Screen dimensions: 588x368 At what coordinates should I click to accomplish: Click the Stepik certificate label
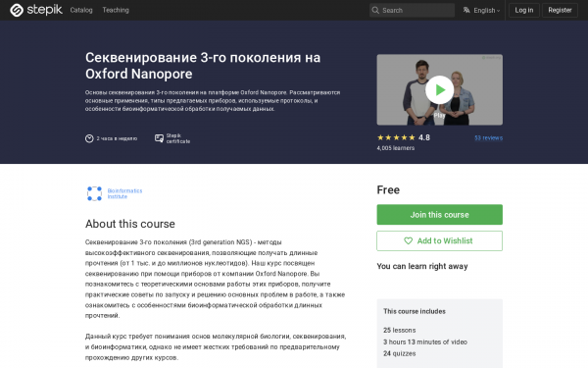(178, 138)
